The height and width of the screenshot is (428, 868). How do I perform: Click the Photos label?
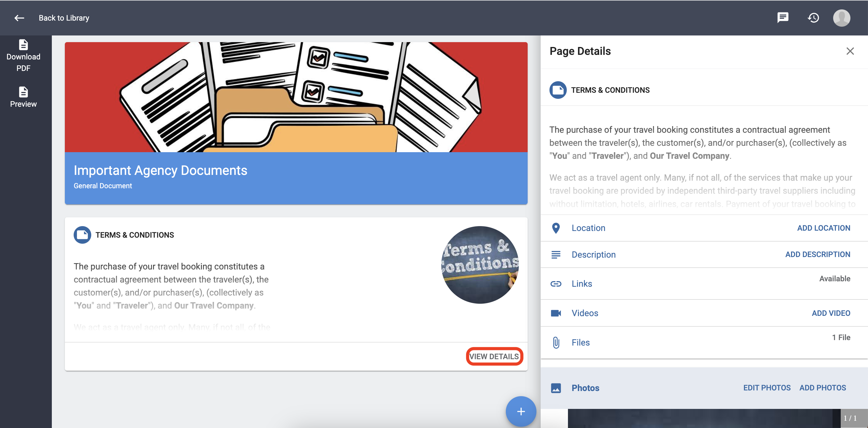pos(585,388)
